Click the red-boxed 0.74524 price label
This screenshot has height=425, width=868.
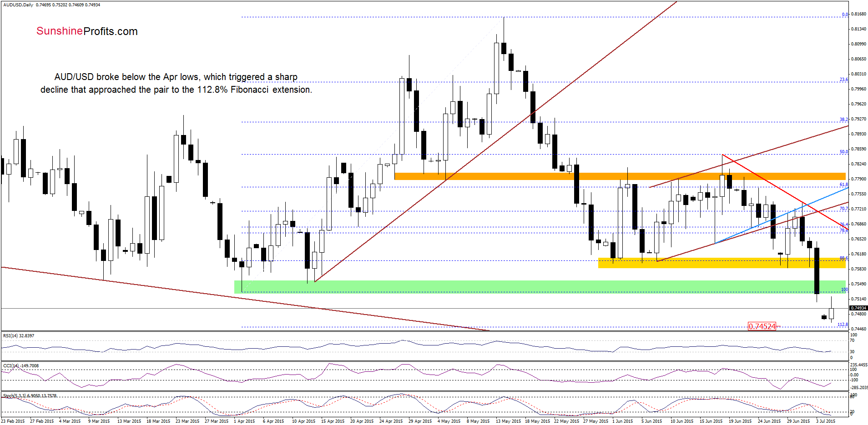point(762,326)
